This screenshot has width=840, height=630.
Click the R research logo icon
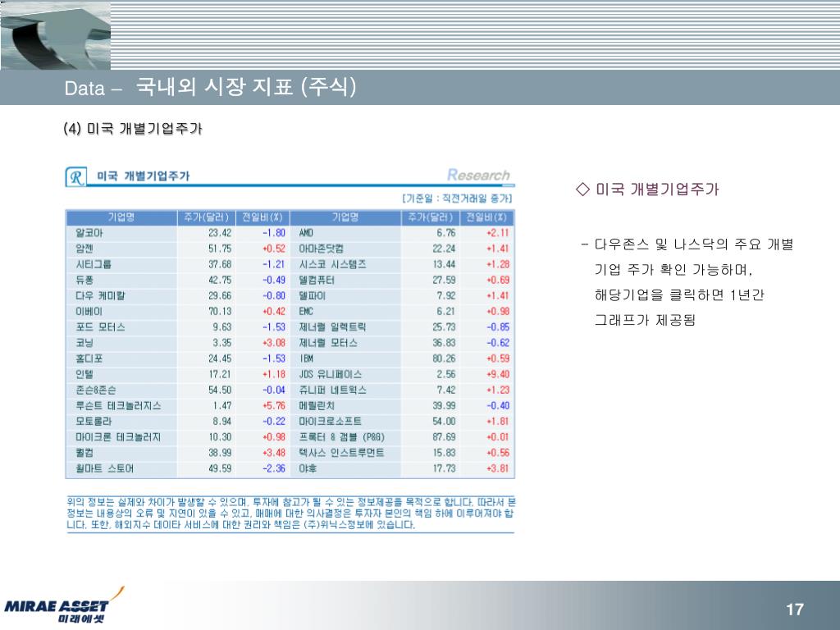[x=76, y=177]
